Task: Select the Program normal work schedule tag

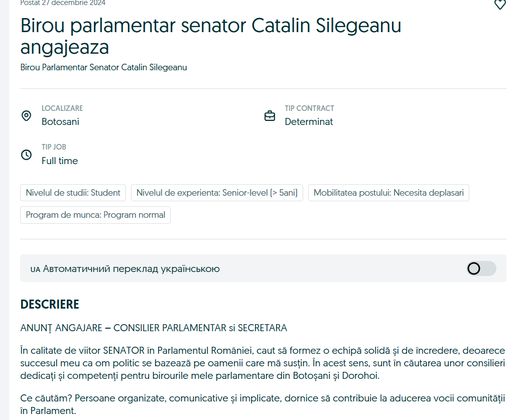Action: pos(95,215)
